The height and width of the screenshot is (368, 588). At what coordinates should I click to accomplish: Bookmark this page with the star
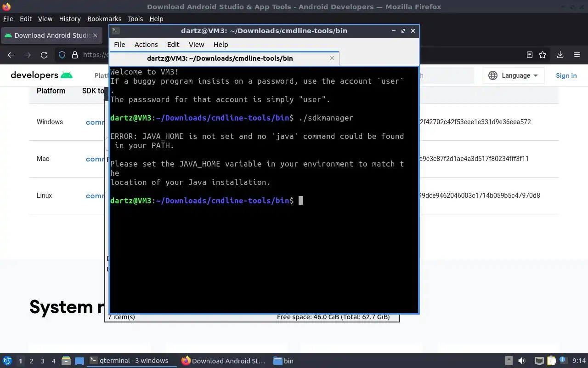(x=543, y=55)
